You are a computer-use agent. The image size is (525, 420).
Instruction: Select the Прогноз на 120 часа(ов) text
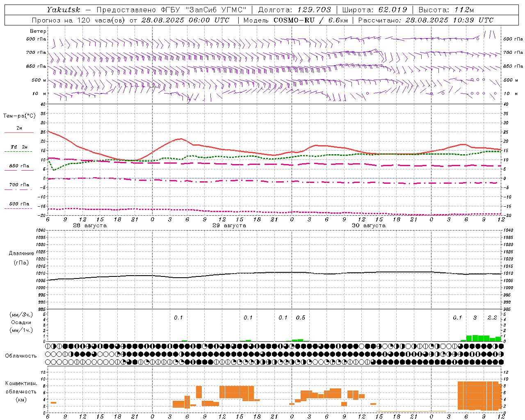click(x=79, y=20)
